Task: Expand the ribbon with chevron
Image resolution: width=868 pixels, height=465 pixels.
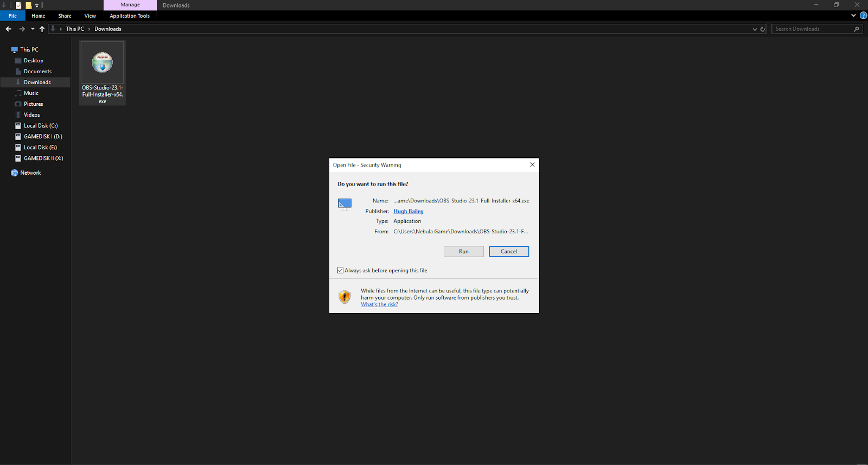Action: point(853,16)
